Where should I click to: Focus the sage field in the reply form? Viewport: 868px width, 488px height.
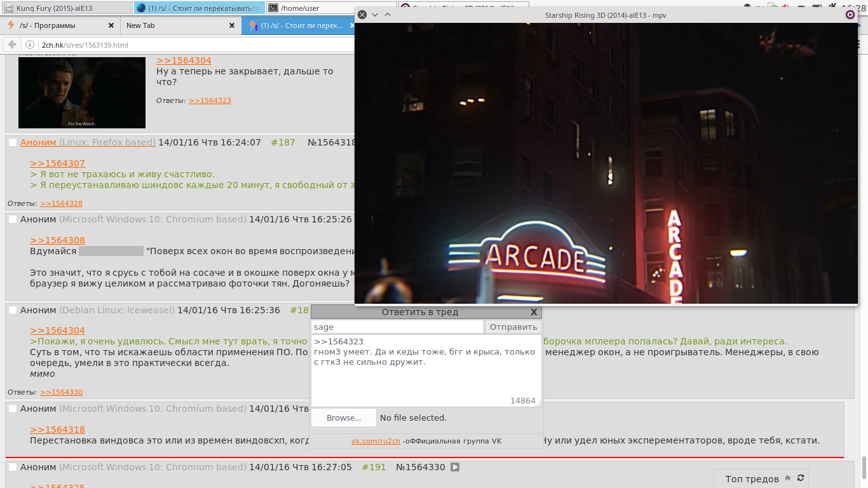pyautogui.click(x=397, y=327)
